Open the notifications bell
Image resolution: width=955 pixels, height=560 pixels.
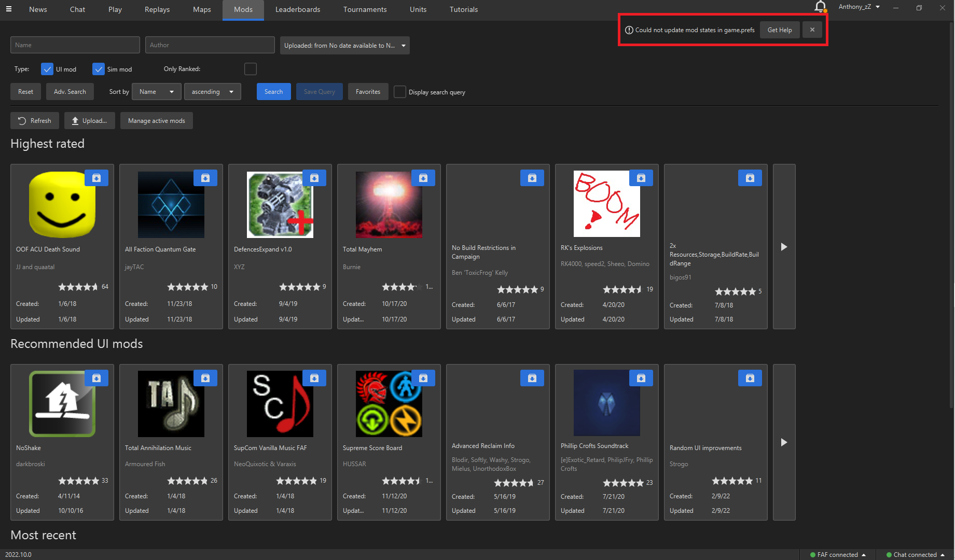[x=820, y=7]
